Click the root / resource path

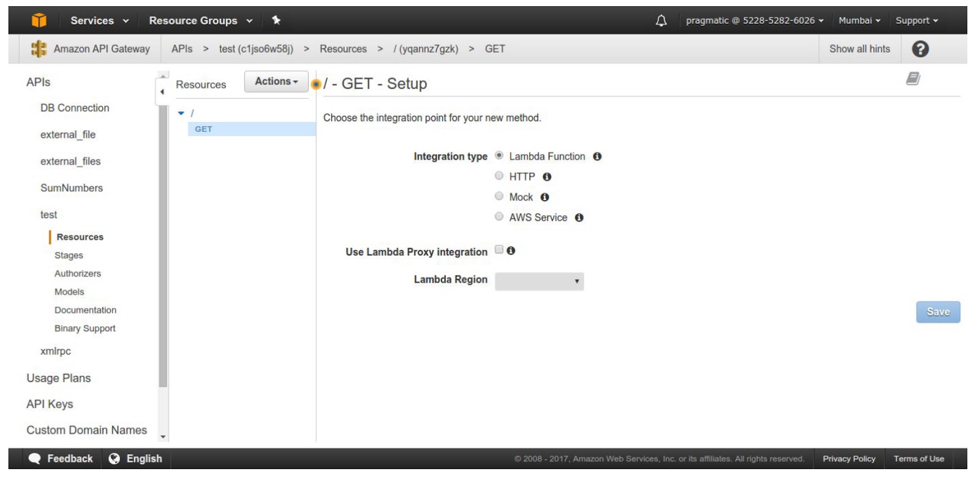192,113
